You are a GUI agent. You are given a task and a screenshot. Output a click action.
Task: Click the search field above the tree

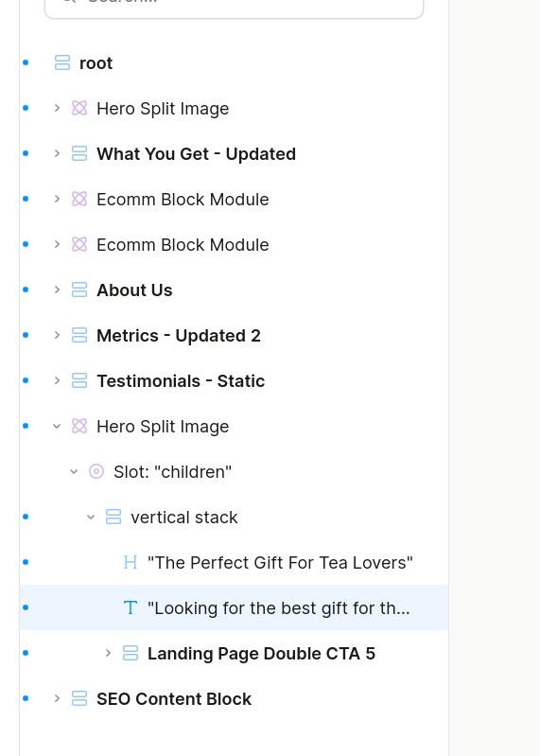coord(235,5)
